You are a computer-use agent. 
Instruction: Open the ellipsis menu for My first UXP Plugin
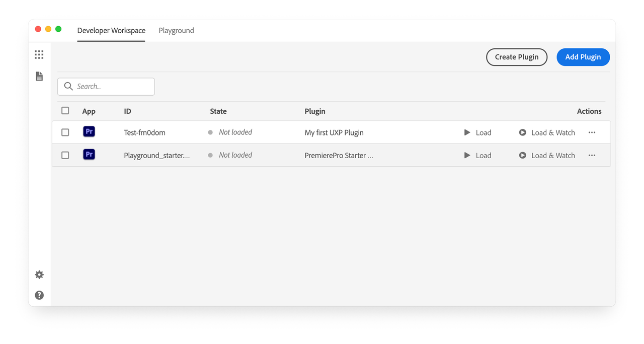pos(592,132)
